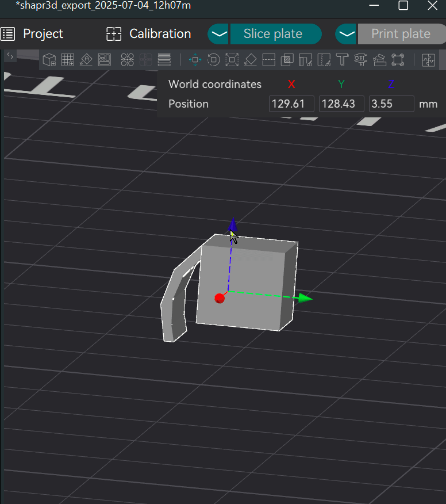This screenshot has height=504, width=446.
Task: Minimize the application window
Action: tap(374, 5)
